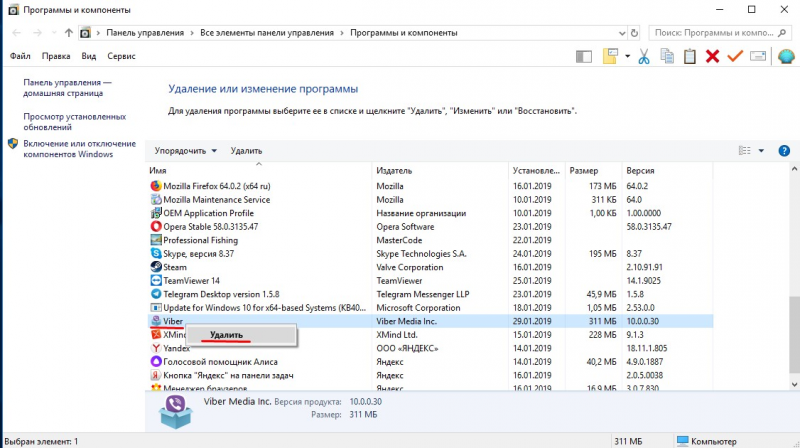The height and width of the screenshot is (448, 800).
Task: Click the scissors Cut icon
Action: tap(644, 56)
